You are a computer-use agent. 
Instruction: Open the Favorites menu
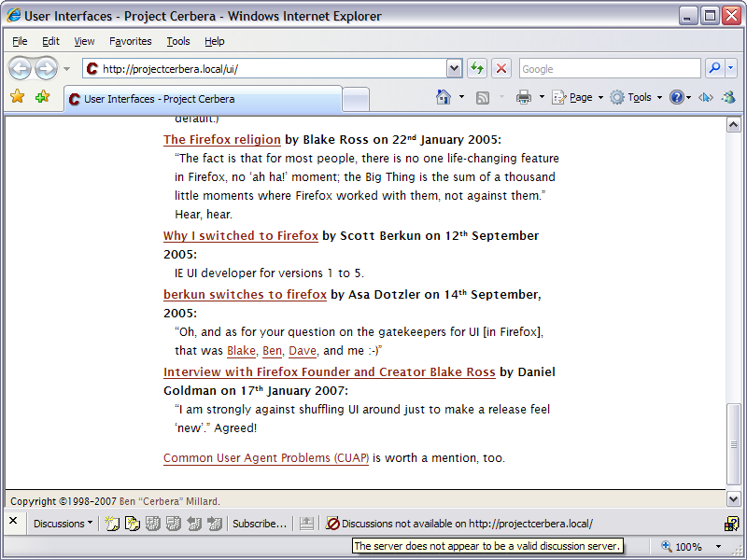coord(130,41)
